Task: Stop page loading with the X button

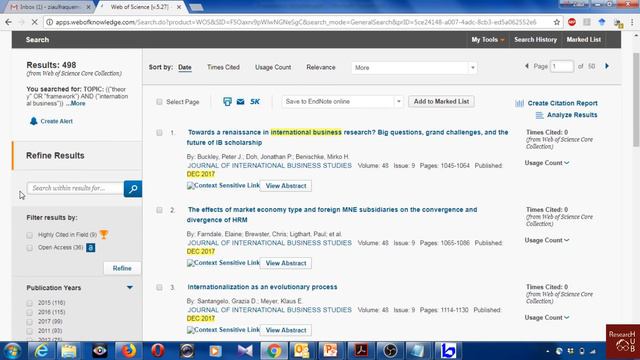Action: (x=35, y=22)
